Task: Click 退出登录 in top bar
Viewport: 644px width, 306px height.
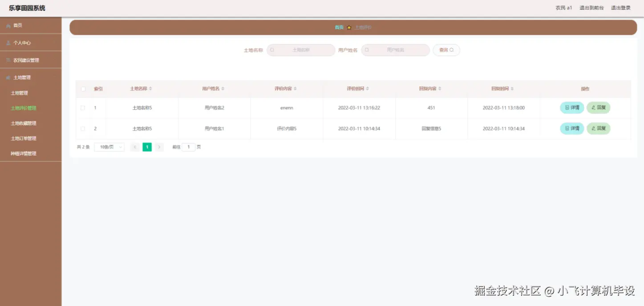Action: (x=620, y=8)
